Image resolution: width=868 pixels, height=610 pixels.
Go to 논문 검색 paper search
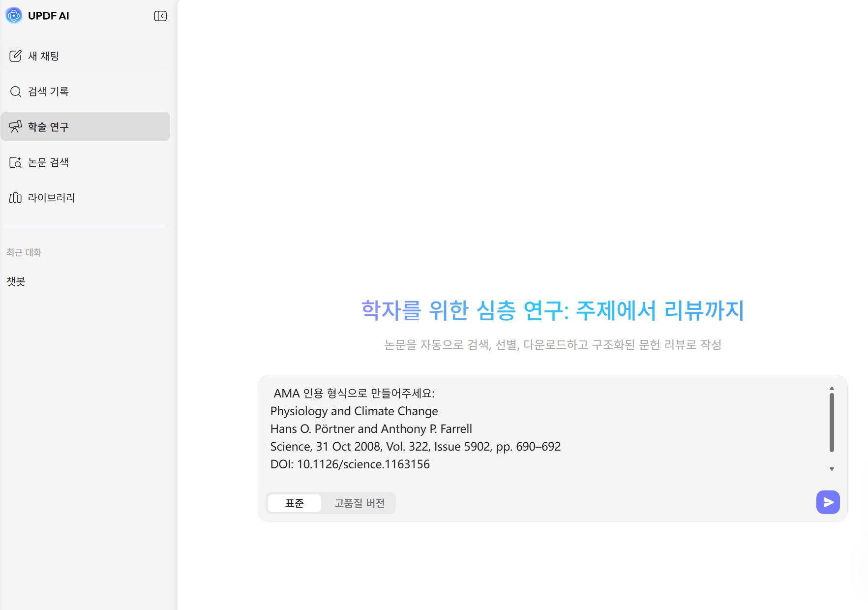86,162
